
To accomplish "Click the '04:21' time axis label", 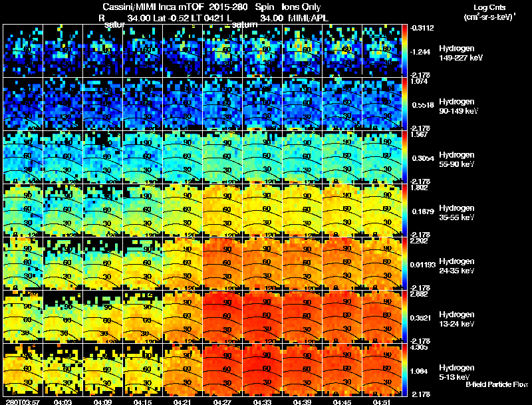I will [x=182, y=402].
